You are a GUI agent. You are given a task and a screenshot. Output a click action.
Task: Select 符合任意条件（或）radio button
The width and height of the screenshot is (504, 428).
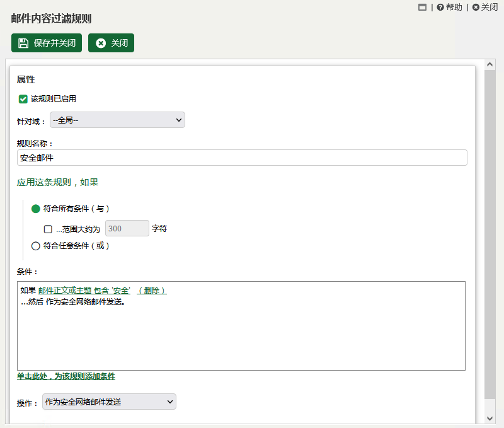click(36, 246)
